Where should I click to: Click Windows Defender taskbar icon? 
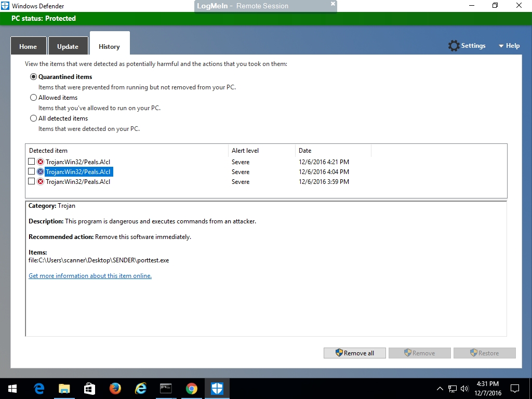(217, 389)
